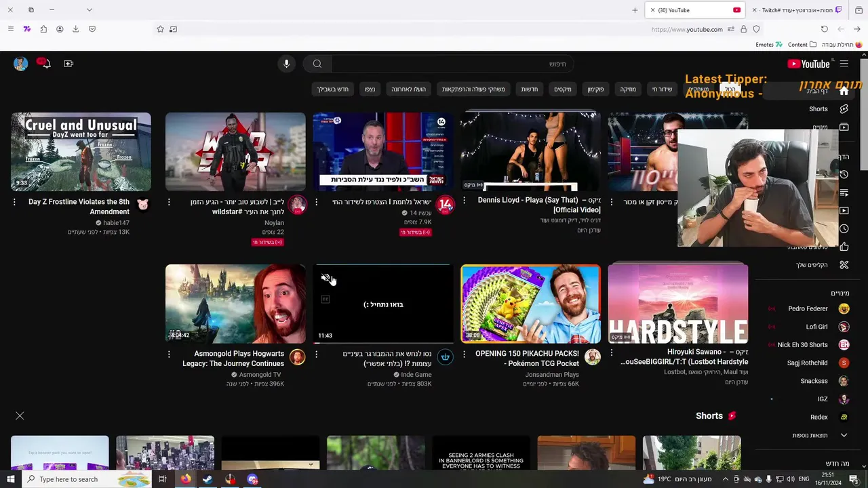Open the Windows Task View button
Image resolution: width=868 pixels, height=488 pixels.
(163, 479)
